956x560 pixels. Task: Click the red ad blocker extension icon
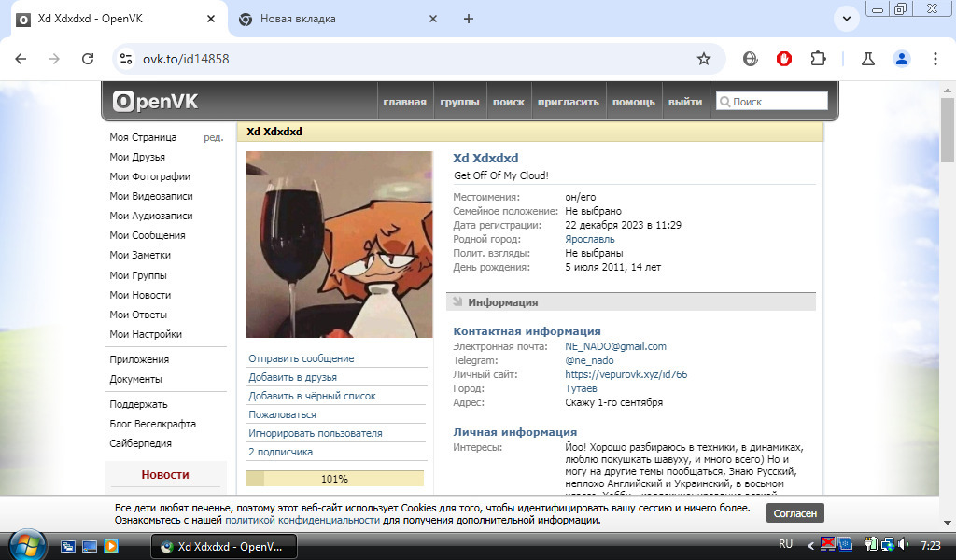click(x=784, y=59)
